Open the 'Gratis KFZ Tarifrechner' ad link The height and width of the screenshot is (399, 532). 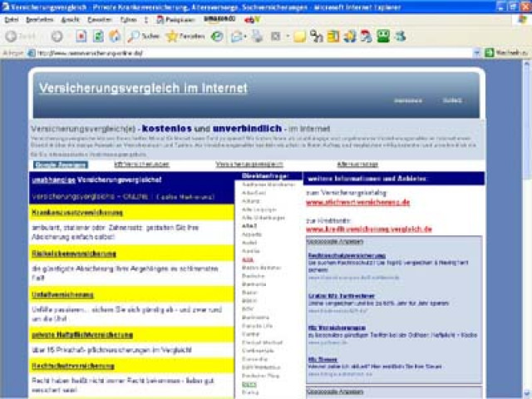(342, 296)
